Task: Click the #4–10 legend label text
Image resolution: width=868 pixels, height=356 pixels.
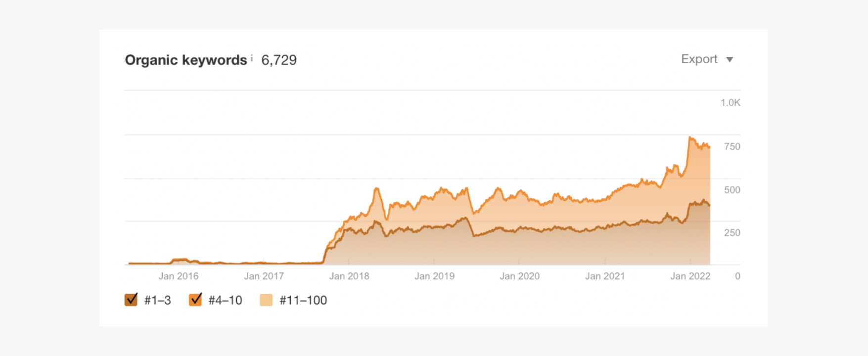Action: [225, 300]
